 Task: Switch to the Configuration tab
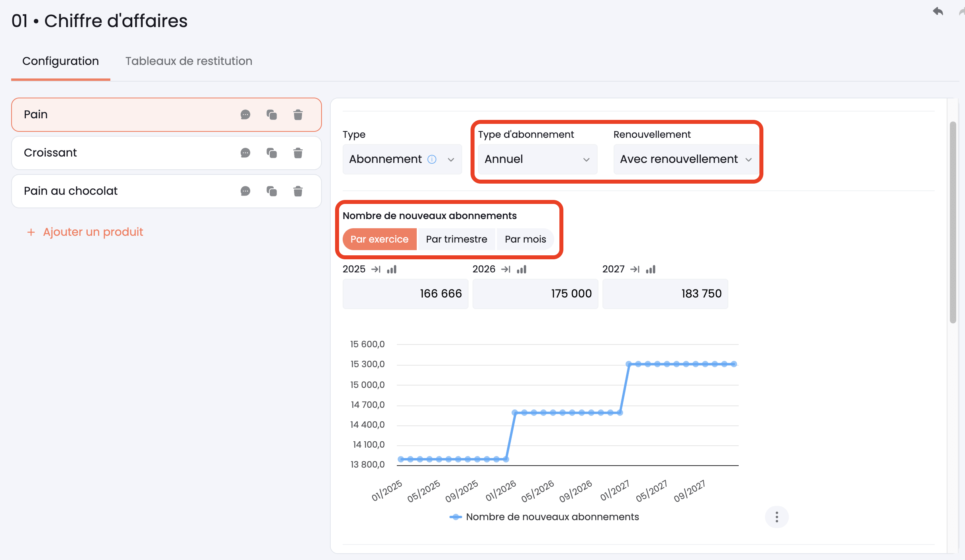61,61
